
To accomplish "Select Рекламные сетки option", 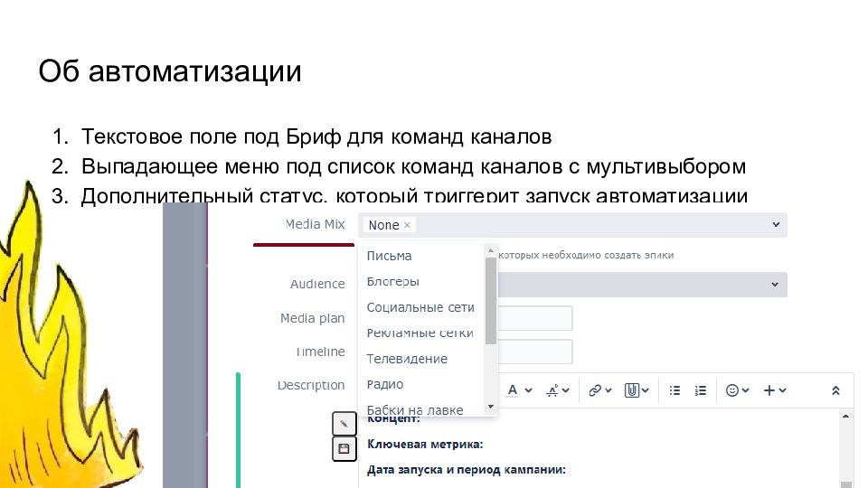I will [420, 333].
